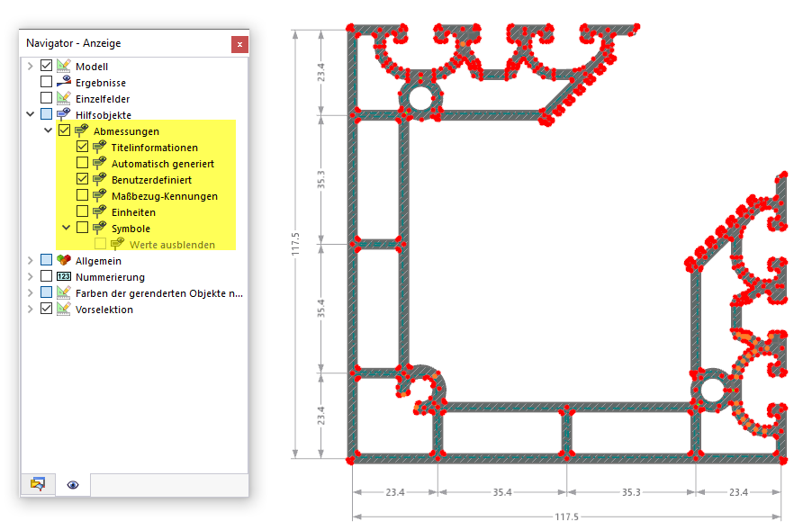Click the Abmessungen signpost icon
This screenshot has height=530, width=812.
81,130
